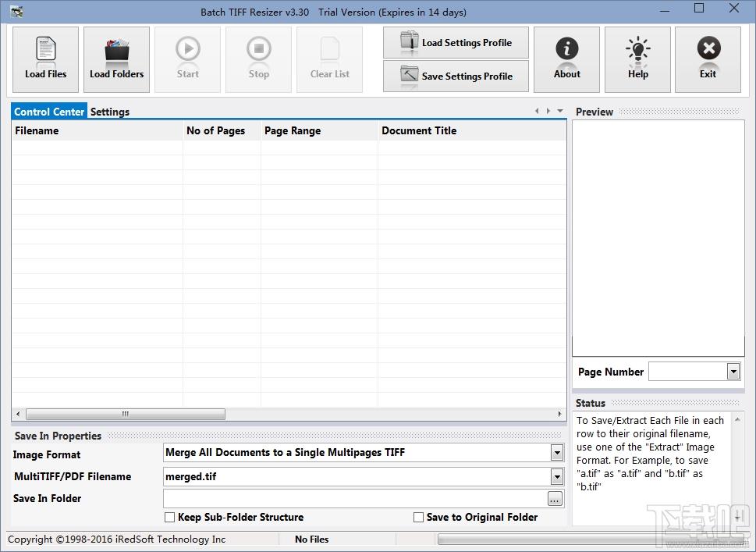Screen dimensions: 756x552
Task: Click the Save In Folder text field
Action: tap(355, 498)
